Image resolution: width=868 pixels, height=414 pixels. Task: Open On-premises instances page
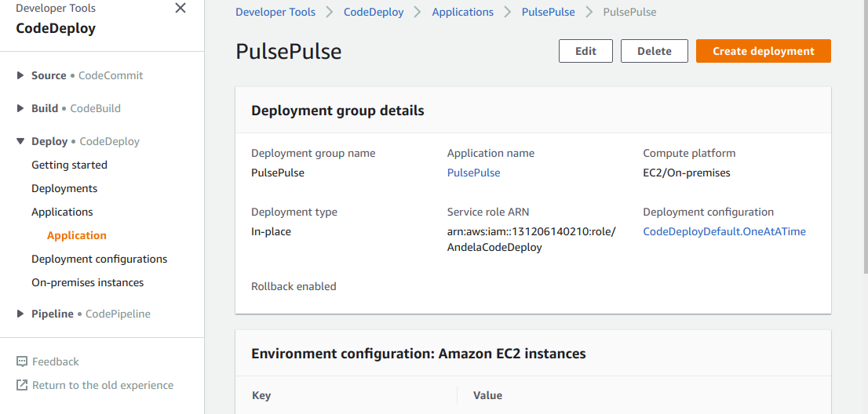pyautogui.click(x=87, y=282)
